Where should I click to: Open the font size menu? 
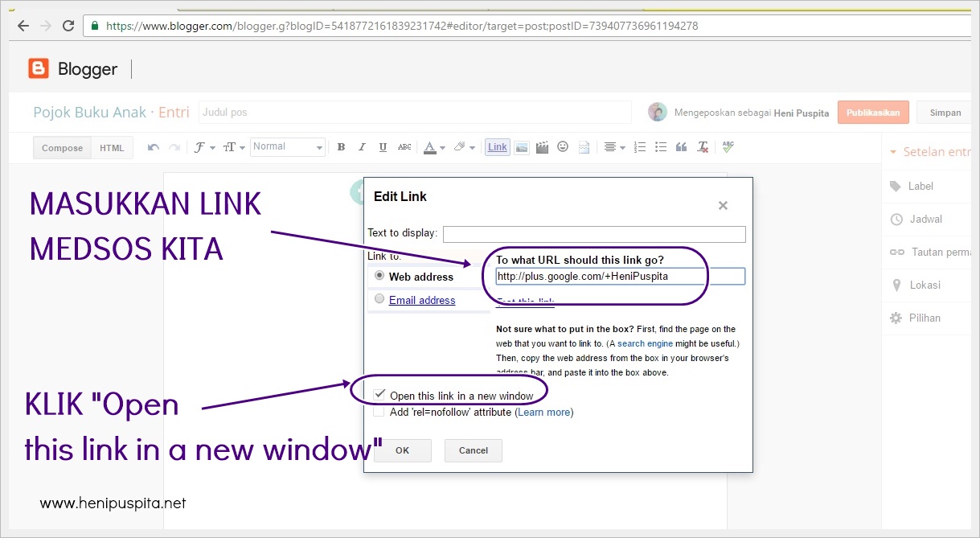tap(234, 147)
